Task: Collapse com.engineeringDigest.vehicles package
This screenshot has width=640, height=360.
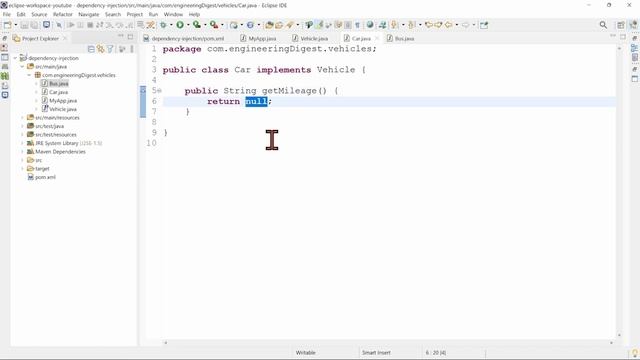Action: pyautogui.click(x=29, y=75)
